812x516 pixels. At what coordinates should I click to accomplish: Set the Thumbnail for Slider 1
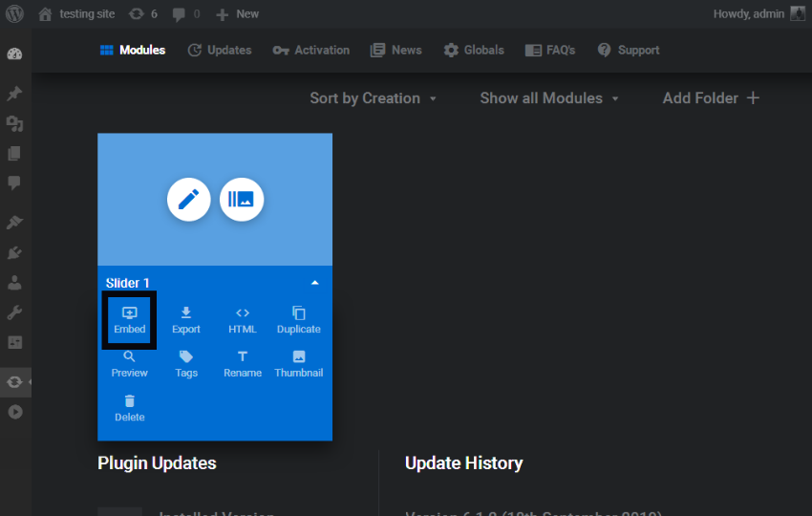point(299,364)
